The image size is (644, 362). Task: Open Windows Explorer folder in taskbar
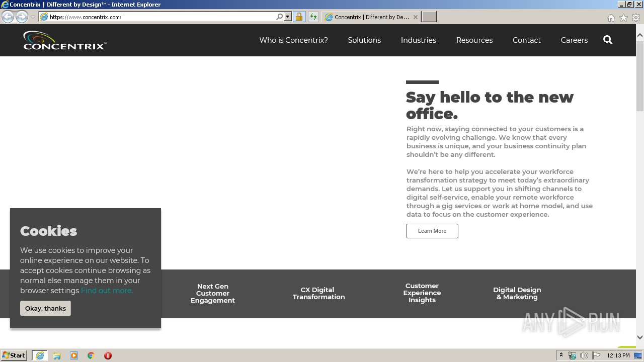(57, 355)
